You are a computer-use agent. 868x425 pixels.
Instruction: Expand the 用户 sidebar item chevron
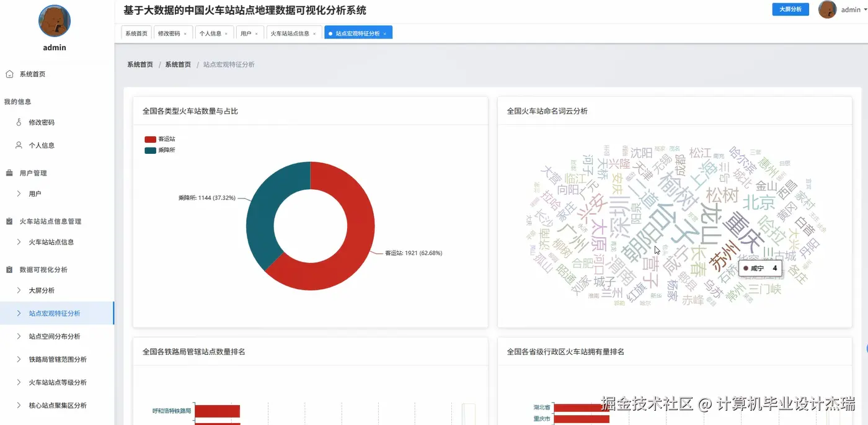click(x=19, y=194)
